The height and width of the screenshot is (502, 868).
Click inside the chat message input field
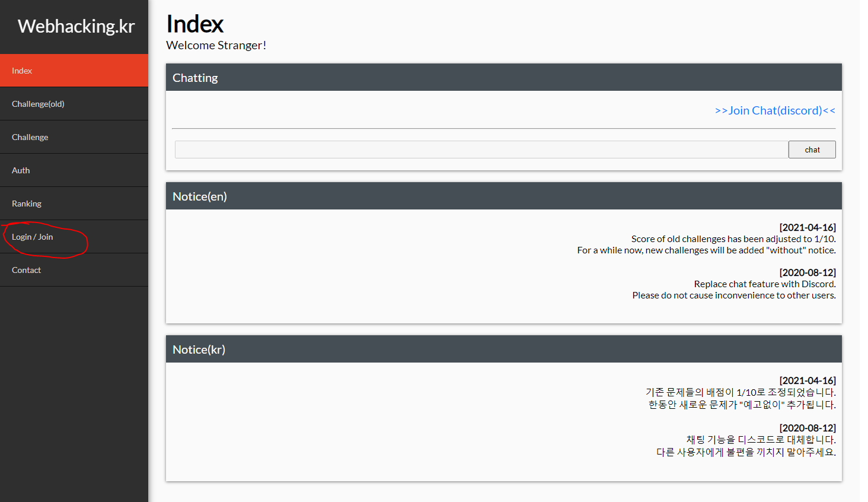point(480,149)
